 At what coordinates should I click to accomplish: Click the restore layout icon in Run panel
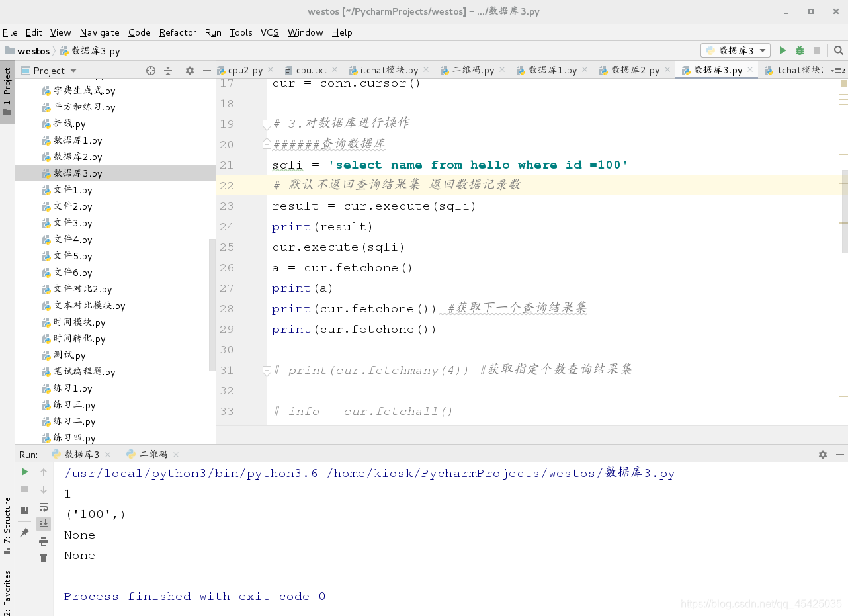click(24, 511)
